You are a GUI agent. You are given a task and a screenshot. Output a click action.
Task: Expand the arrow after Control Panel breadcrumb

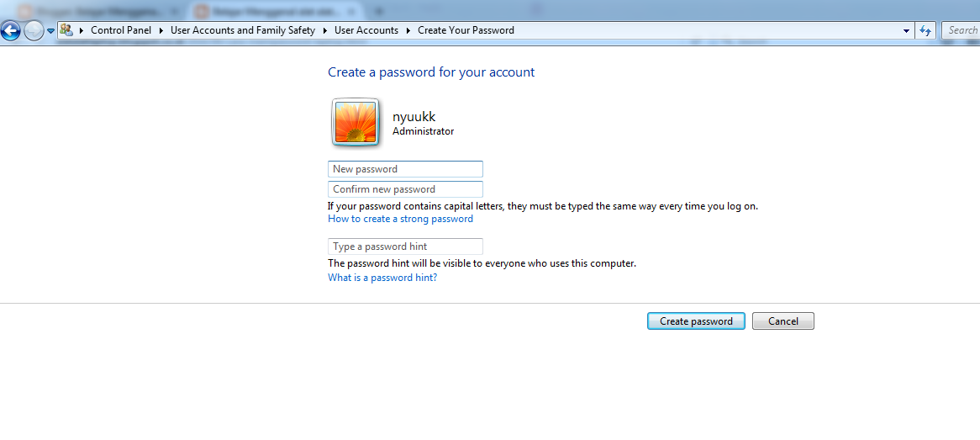pyautogui.click(x=161, y=30)
